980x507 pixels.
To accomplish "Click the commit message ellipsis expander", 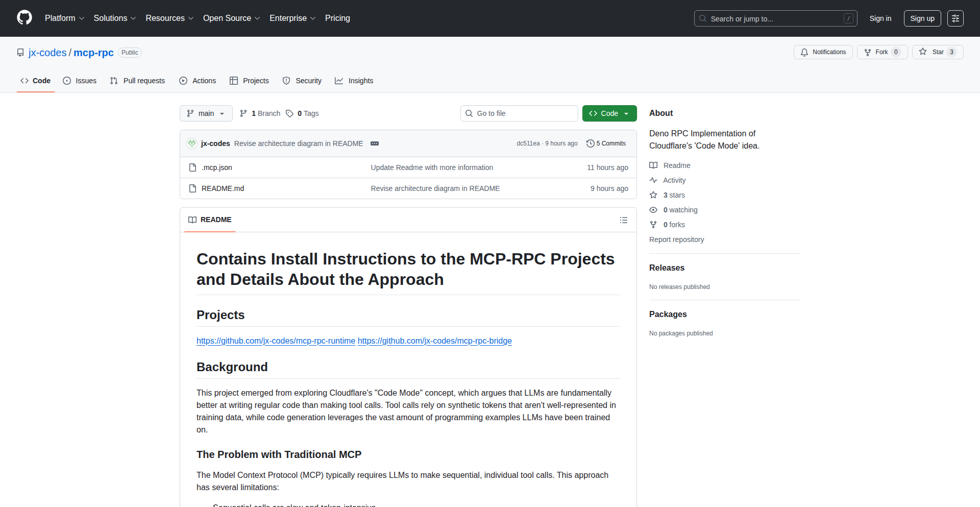I will (375, 143).
